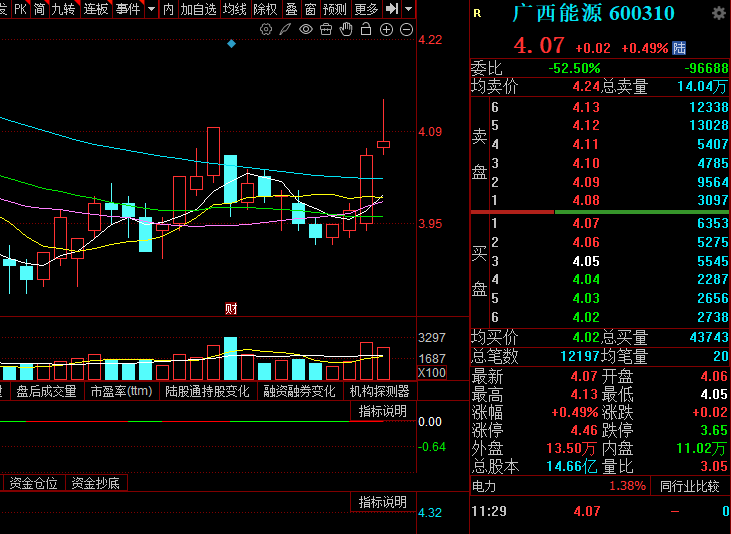Toggle 均线 moving averages
The height and width of the screenshot is (534, 731).
[234, 8]
